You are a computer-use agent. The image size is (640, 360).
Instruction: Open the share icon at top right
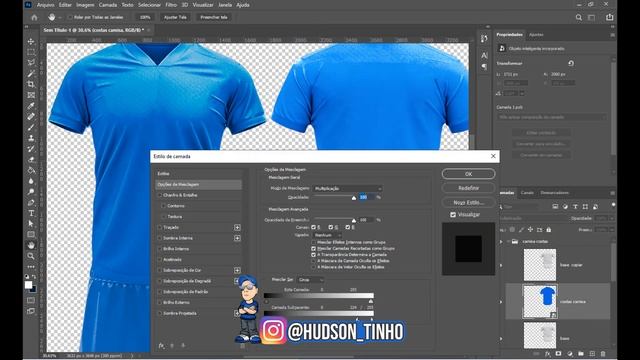click(x=610, y=17)
